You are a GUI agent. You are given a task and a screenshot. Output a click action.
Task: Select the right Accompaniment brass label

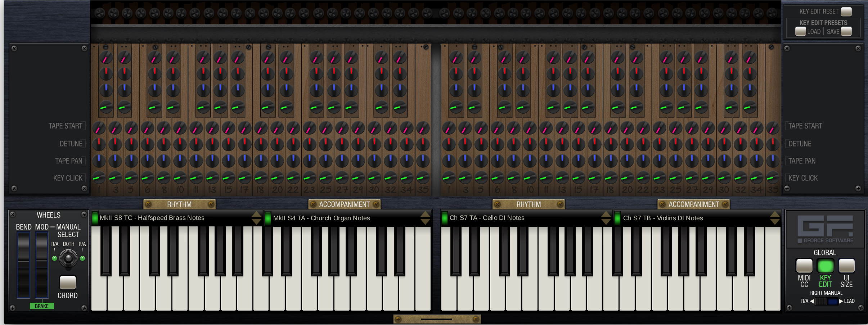693,204
